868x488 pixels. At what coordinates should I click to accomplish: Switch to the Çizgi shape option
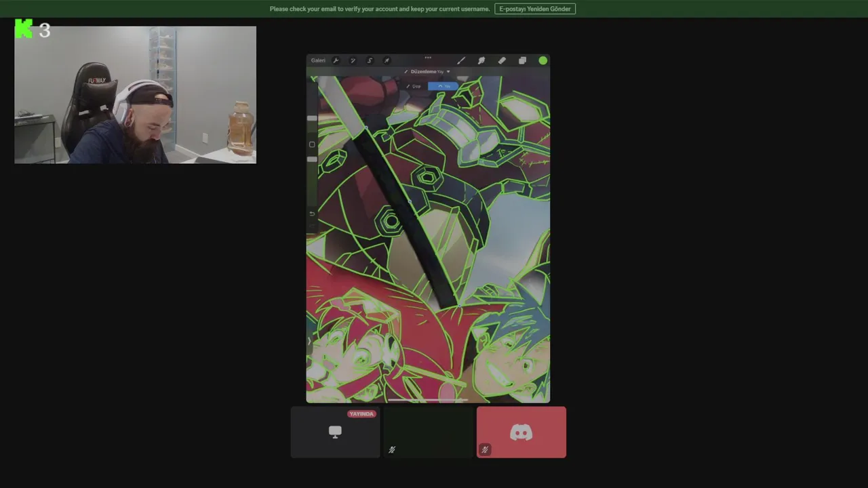(x=414, y=86)
